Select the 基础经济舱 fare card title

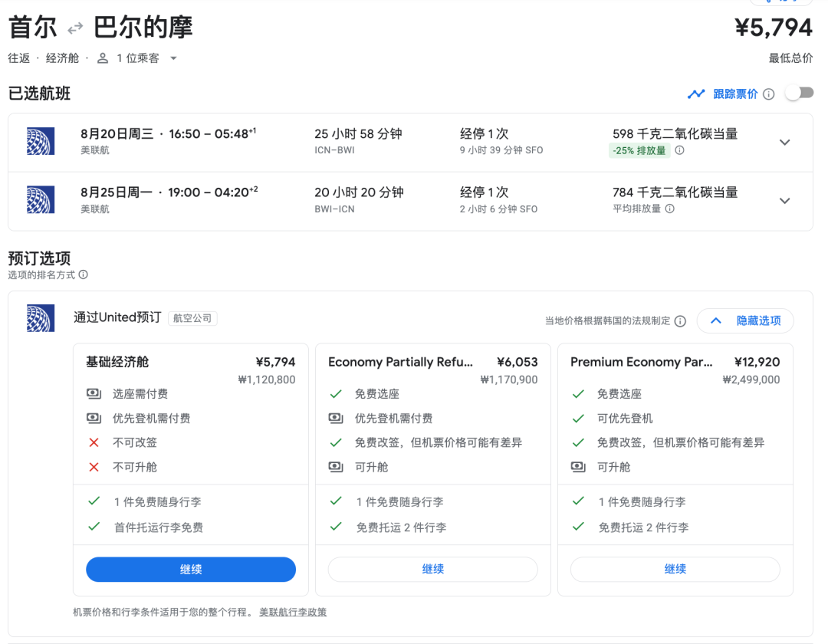[117, 363]
